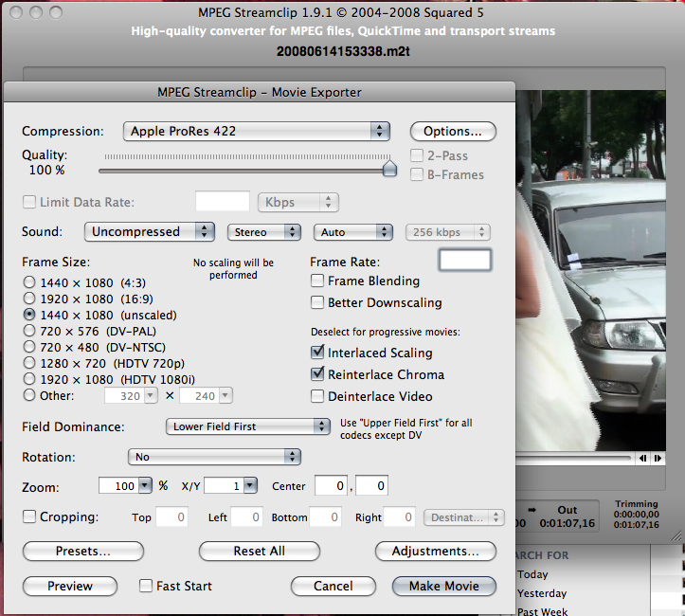685x616 pixels.
Task: Uncheck Reinterlace Chroma
Action: [x=317, y=374]
